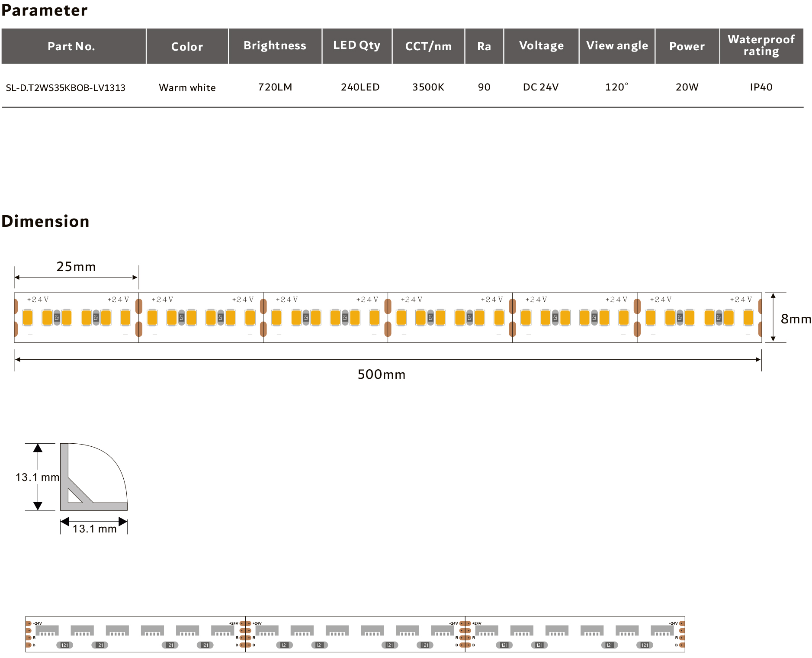
Task: Click the corner profile cross-section diagram
Action: point(93,477)
